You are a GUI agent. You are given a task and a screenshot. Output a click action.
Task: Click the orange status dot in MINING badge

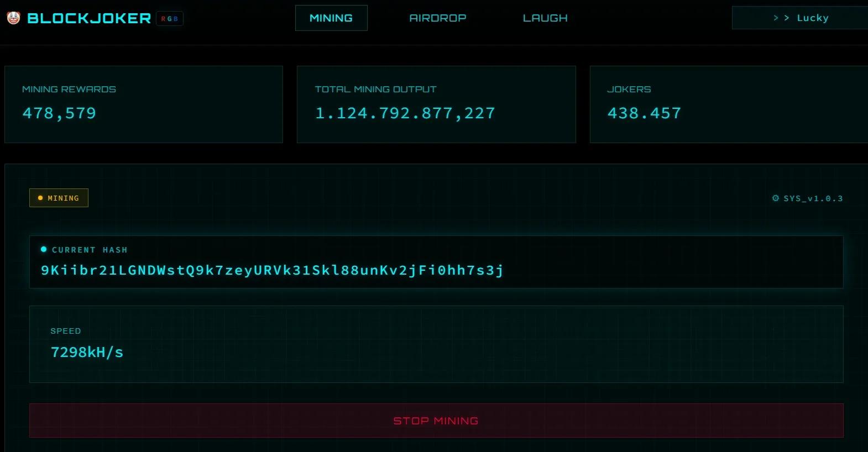tap(40, 198)
